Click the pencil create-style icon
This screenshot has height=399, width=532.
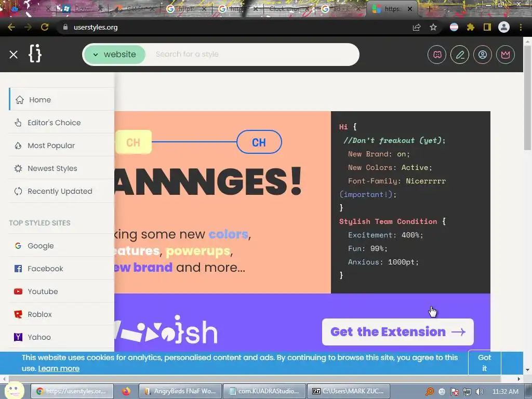click(x=460, y=55)
